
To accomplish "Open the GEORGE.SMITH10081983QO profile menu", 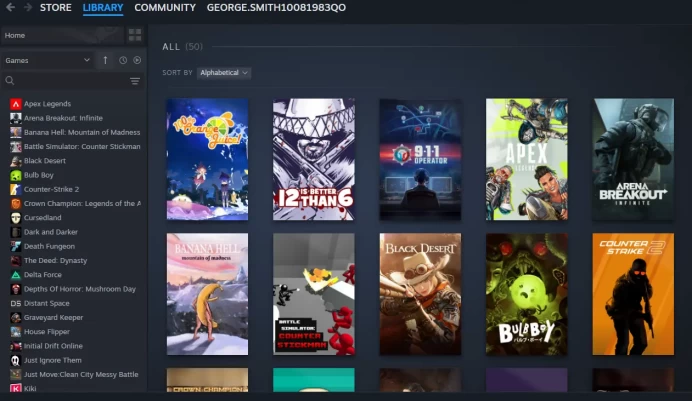I will click(x=276, y=7).
